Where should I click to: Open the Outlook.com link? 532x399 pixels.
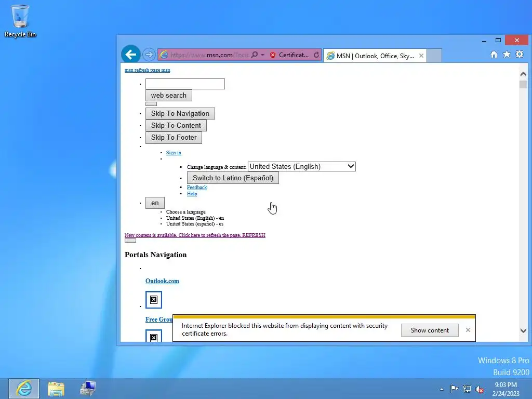point(162,281)
